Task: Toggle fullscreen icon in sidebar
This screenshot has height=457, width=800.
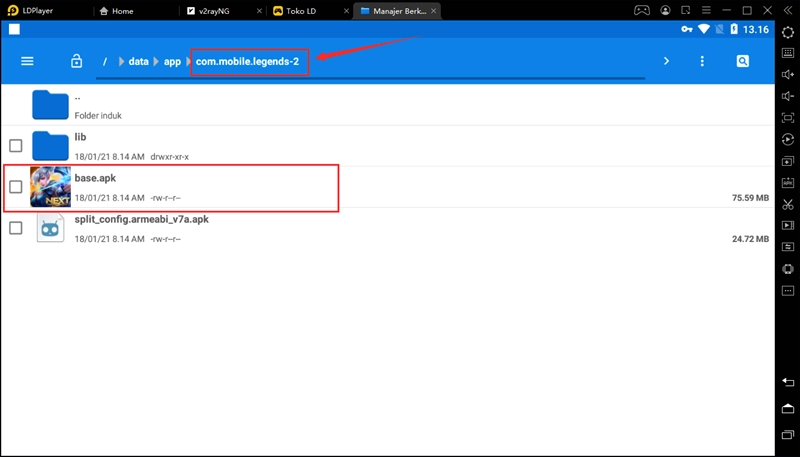Action: pos(788,118)
